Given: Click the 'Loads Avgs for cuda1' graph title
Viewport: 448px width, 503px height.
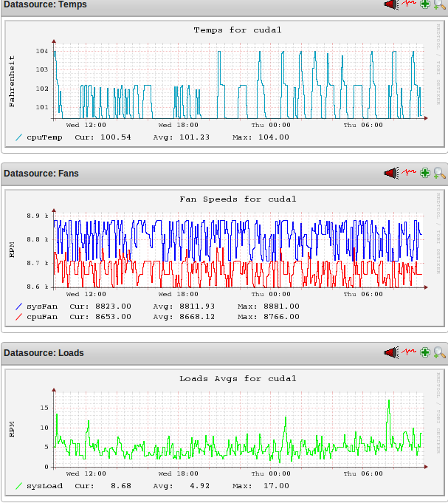Looking at the screenshot, I should 238,378.
